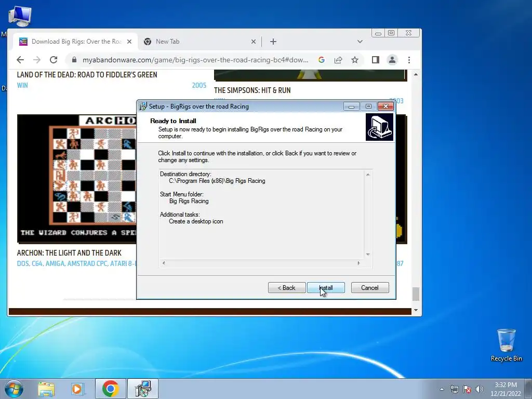Open Windows Media Player taskbar icon

click(78, 389)
